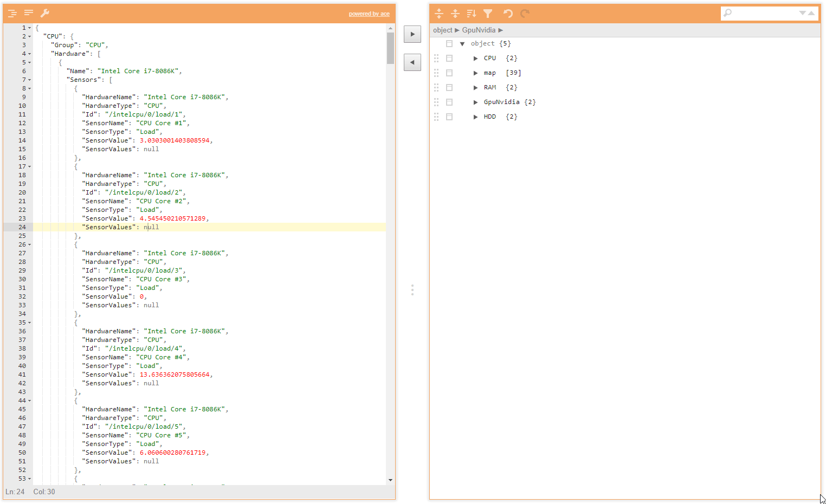Click the Repair JSON wrench icon

pos(45,13)
